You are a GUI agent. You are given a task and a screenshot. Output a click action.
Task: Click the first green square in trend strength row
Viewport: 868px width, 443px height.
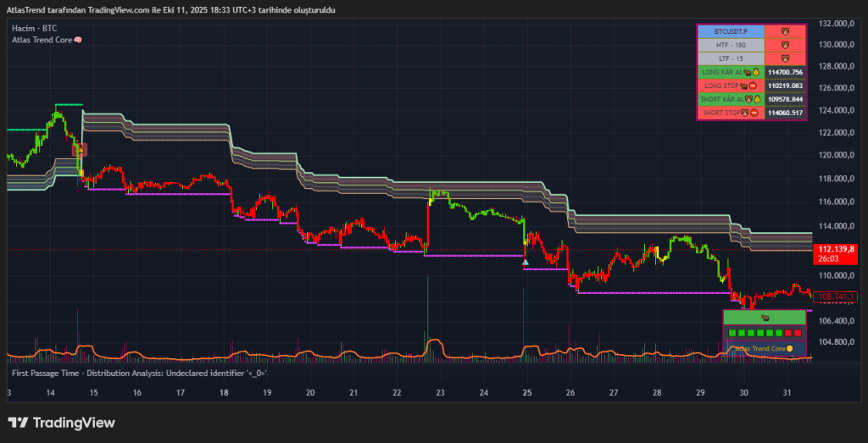732,333
